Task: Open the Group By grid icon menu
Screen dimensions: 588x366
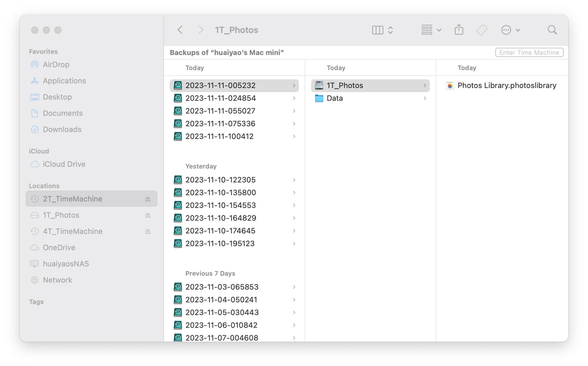Action: click(431, 30)
